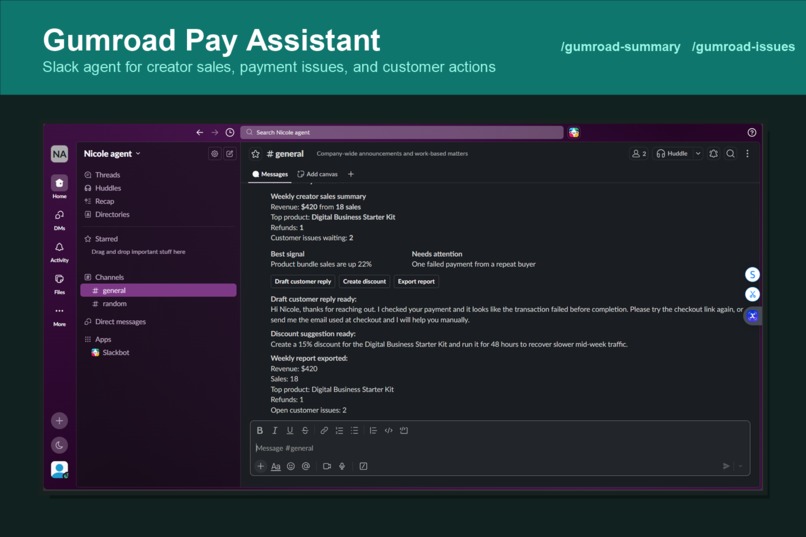Open Files in the left rail

(59, 284)
